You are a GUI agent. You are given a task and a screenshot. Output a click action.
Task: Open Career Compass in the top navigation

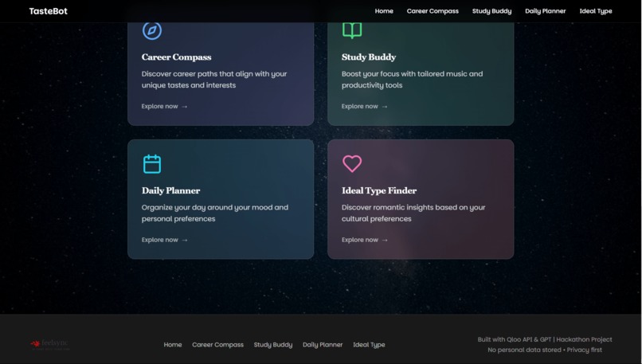point(433,11)
